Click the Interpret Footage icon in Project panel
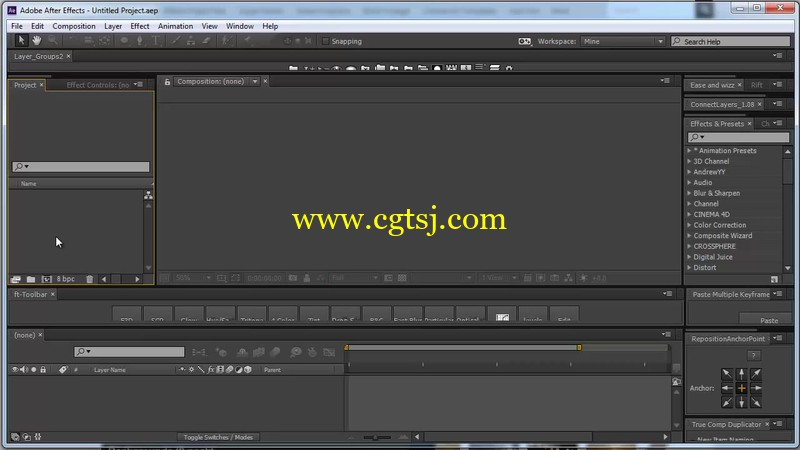The image size is (800, 450). [x=15, y=279]
